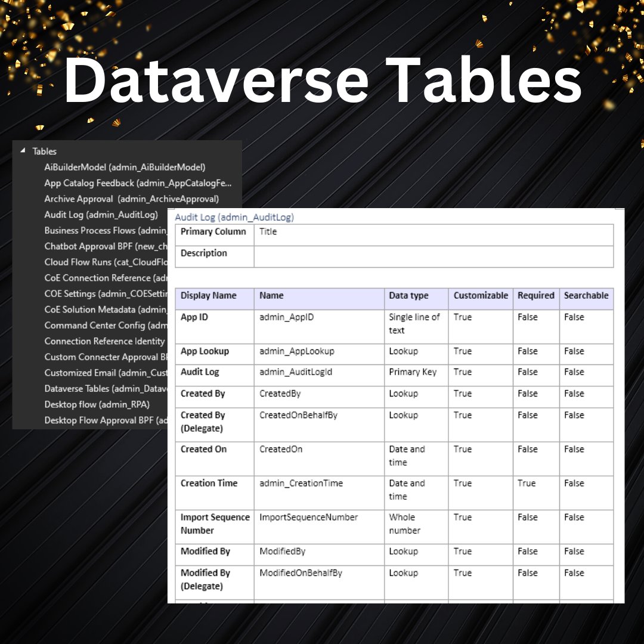The width and height of the screenshot is (644, 644).
Task: Click the Dataverse Tables title text
Action: click(x=323, y=79)
